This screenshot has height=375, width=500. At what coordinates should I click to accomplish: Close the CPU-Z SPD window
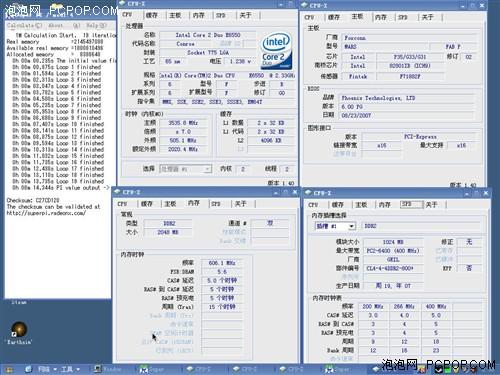486,193
